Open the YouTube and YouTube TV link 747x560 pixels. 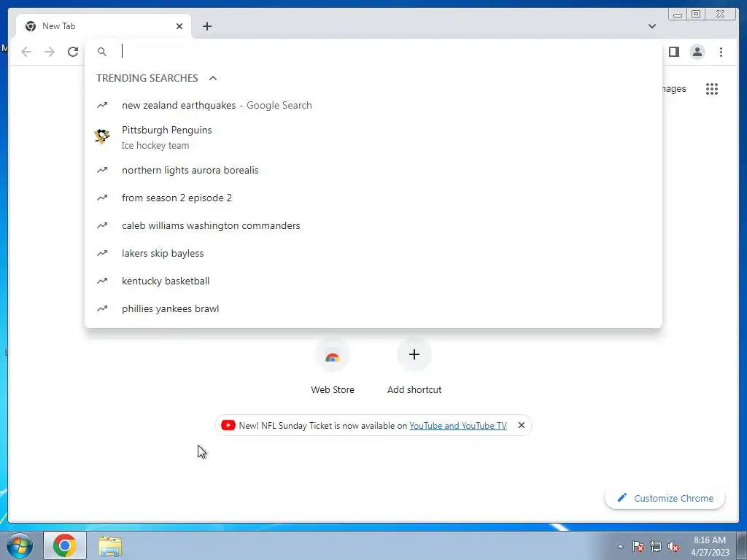point(458,426)
